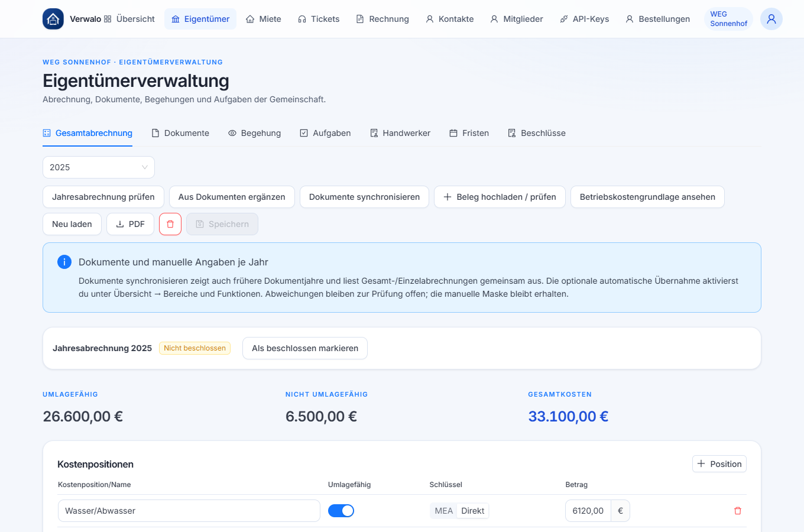The width and height of the screenshot is (804, 532).
Task: Click the Speichern button
Action: [222, 224]
